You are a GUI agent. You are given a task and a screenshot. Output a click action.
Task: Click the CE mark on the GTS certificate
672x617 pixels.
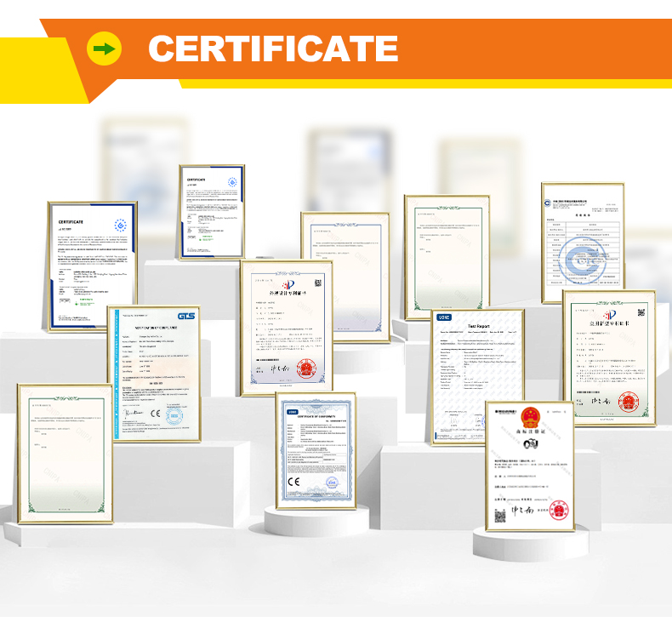[156, 414]
